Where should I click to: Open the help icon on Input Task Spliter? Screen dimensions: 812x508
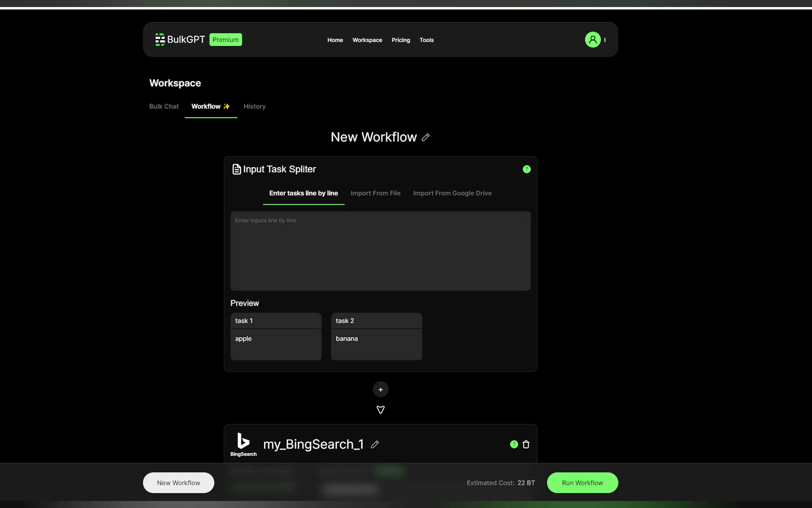coord(526,169)
